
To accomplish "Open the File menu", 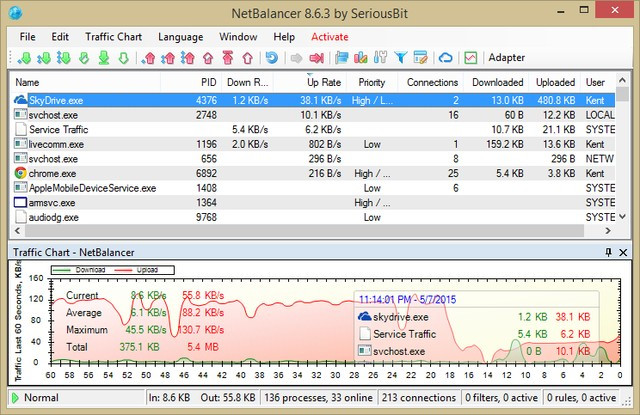I will (27, 37).
